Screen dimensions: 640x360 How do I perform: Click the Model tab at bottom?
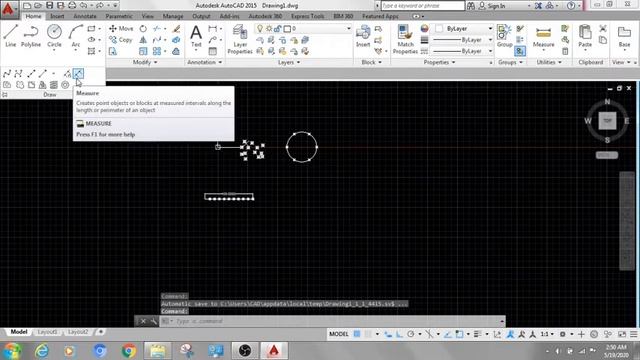(19, 332)
